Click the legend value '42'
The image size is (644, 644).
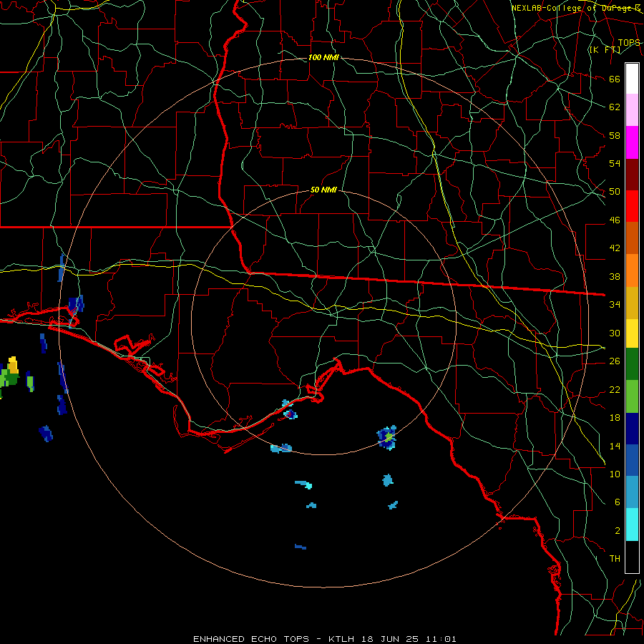615,248
